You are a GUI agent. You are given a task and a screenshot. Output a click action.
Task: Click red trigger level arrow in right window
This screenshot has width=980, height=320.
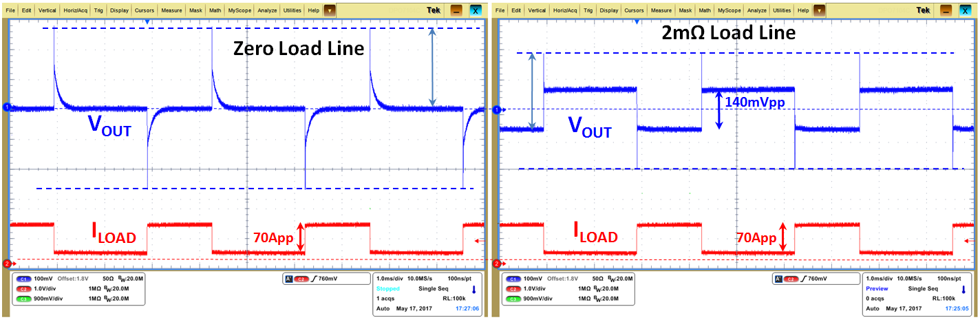(969, 240)
